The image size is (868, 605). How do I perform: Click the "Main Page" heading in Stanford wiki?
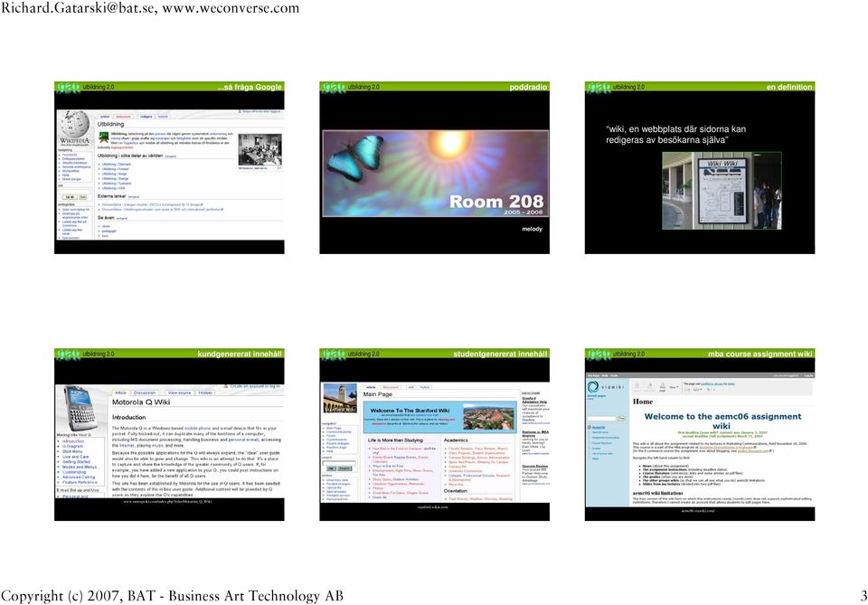click(378, 394)
